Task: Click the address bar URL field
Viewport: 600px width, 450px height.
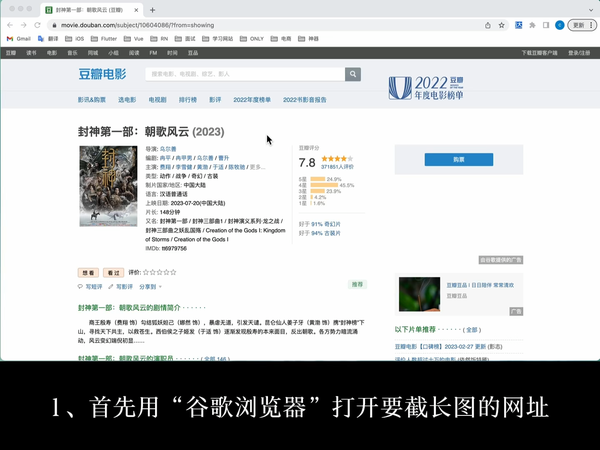Action: coord(268,25)
